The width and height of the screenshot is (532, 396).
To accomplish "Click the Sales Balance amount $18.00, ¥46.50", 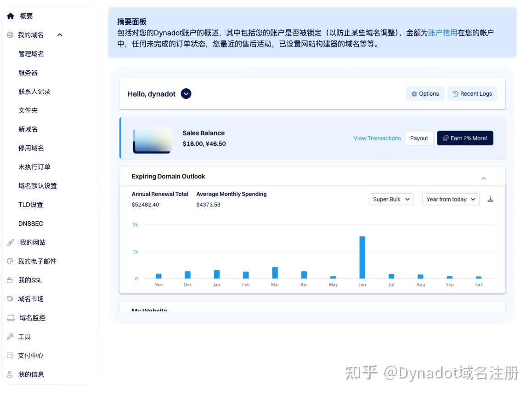I will [204, 143].
